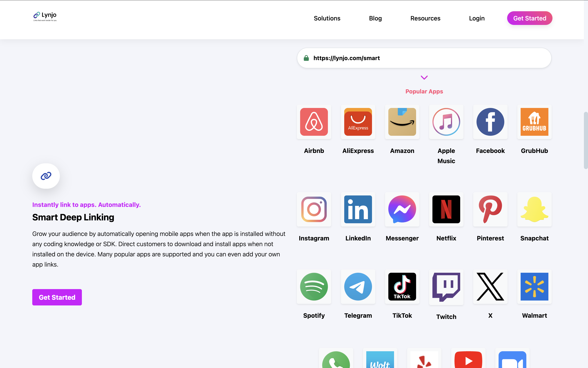
Task: Open the Netflix app icon
Action: (x=446, y=209)
